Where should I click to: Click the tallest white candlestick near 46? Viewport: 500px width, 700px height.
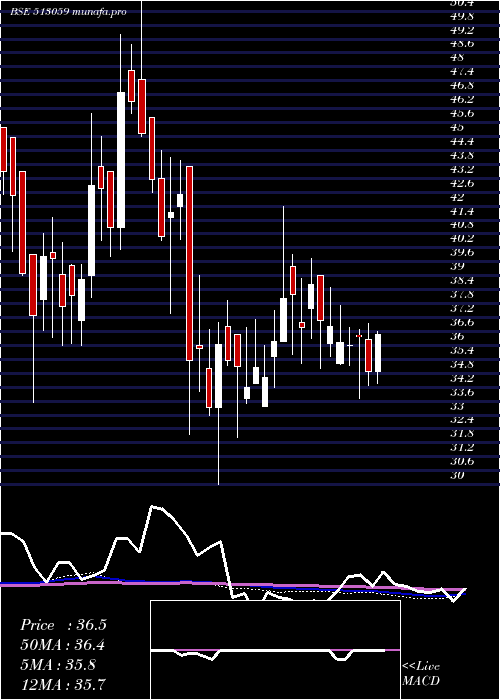(121, 160)
